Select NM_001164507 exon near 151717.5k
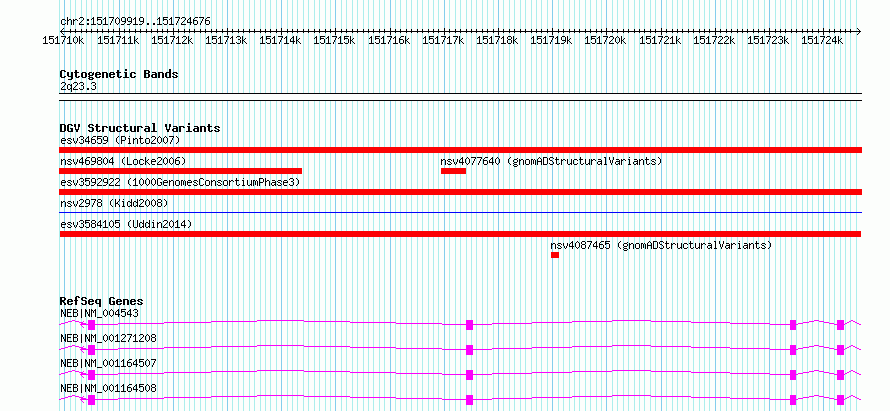 [469, 375]
